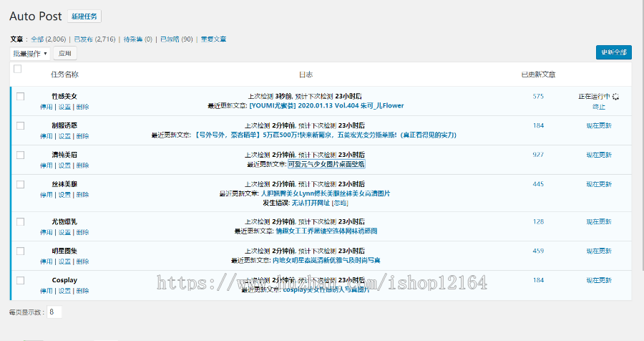Click the 新建任务 button
Screen dimensions: 644x341
(84, 16)
